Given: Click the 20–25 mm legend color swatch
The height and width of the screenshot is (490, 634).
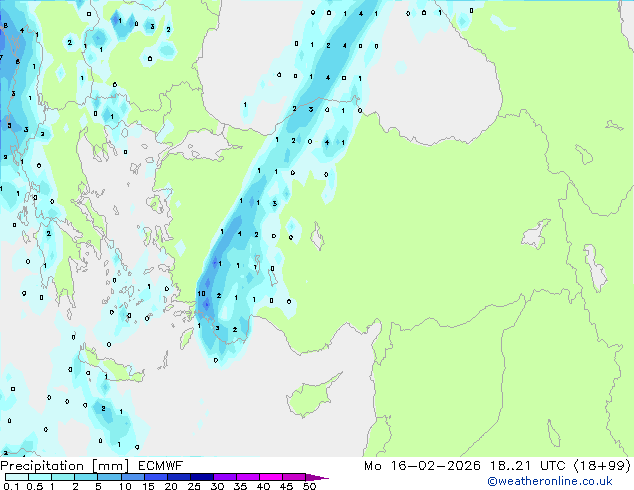Looking at the screenshot, I should 179,477.
